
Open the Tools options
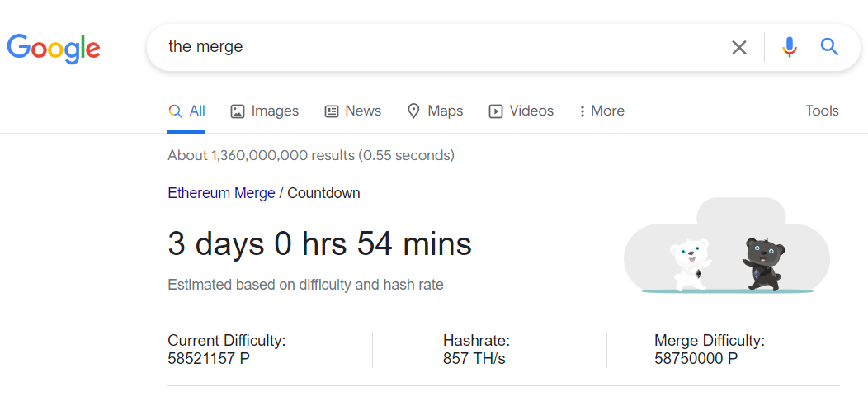tap(821, 111)
